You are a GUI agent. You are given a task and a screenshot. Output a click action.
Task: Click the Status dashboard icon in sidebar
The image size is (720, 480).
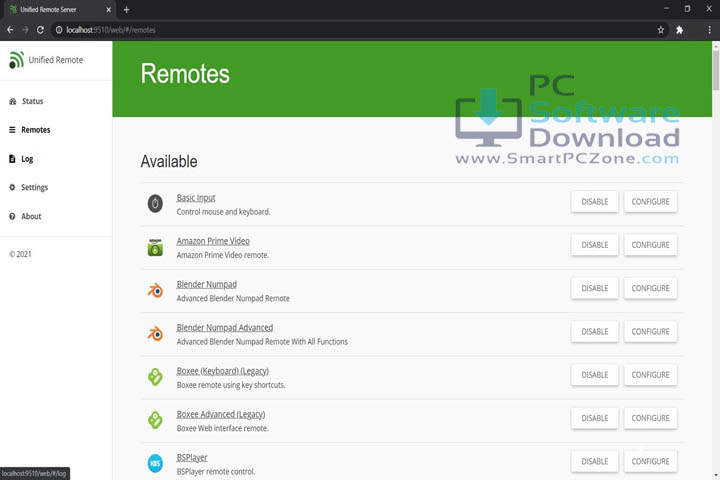[12, 102]
